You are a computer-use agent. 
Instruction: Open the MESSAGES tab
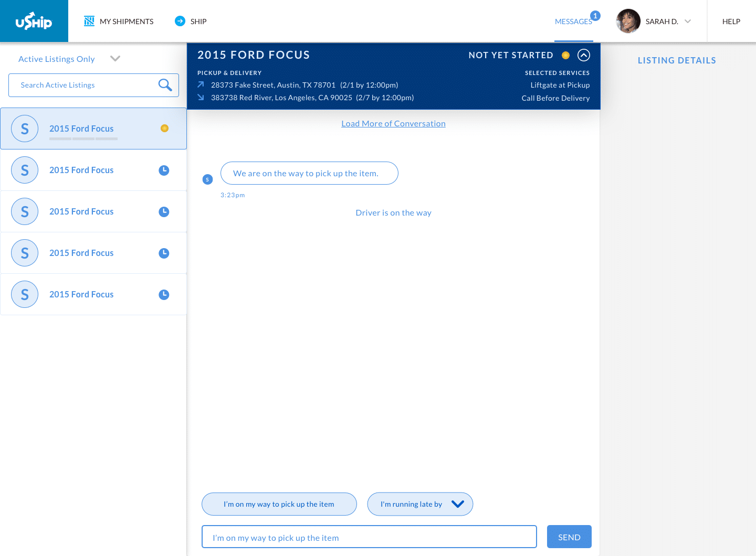pyautogui.click(x=573, y=22)
